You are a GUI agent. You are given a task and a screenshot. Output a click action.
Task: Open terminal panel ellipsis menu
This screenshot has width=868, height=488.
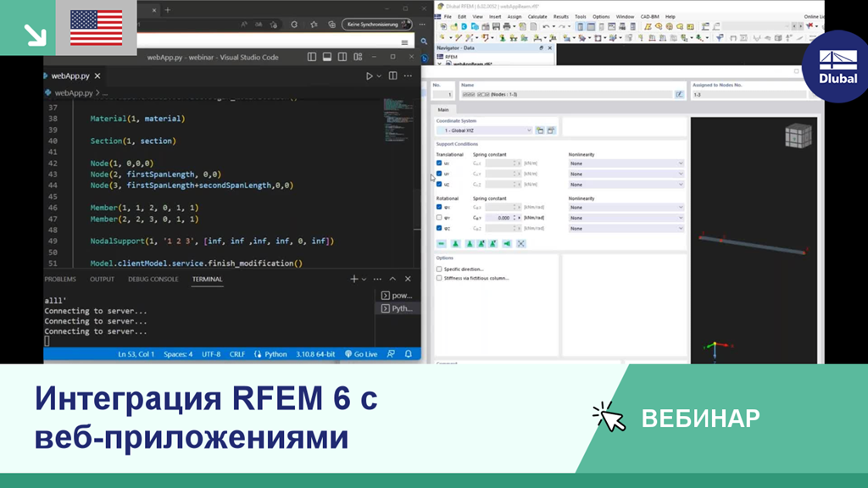[377, 279]
